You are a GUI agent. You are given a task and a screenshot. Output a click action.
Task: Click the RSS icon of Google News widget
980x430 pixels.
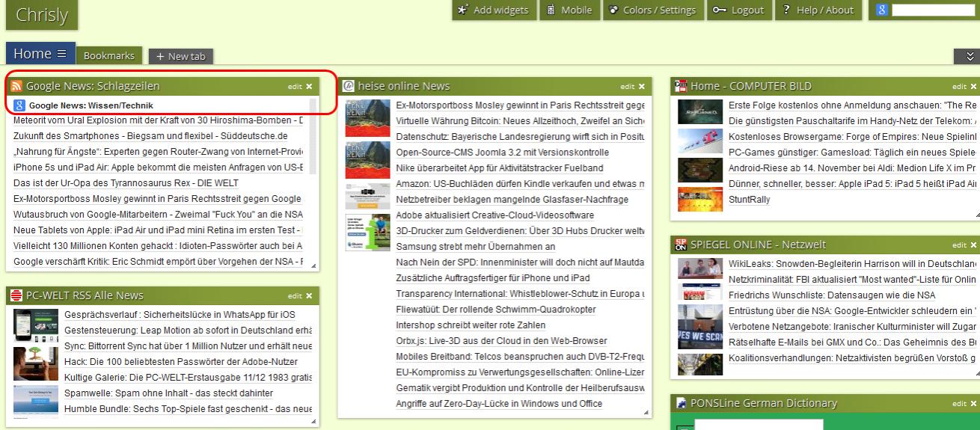[x=16, y=86]
